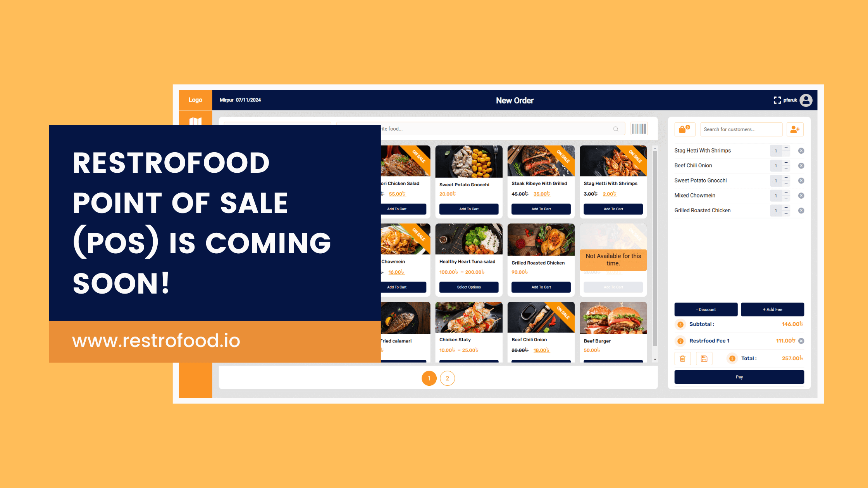Screen dimensions: 868x488
Task: Toggle to page 2 pagination button
Action: (447, 378)
